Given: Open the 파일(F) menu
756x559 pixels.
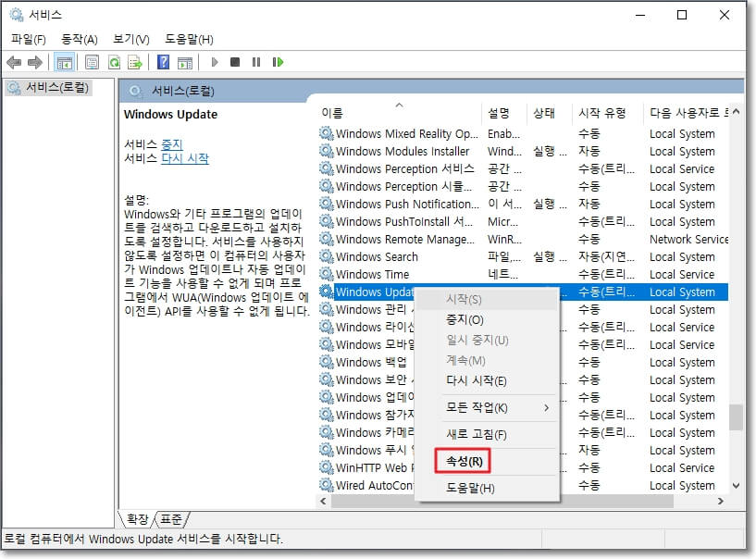Looking at the screenshot, I should pyautogui.click(x=29, y=39).
